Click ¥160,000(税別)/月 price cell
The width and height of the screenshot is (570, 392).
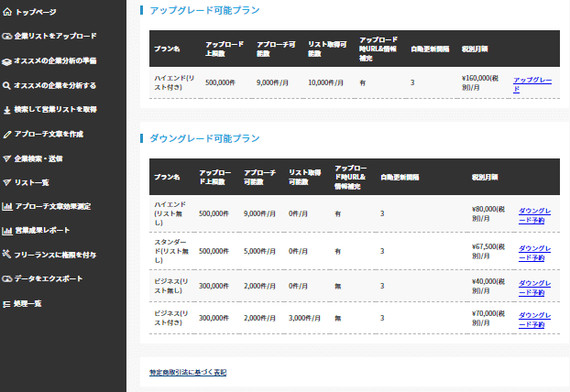[480, 82]
